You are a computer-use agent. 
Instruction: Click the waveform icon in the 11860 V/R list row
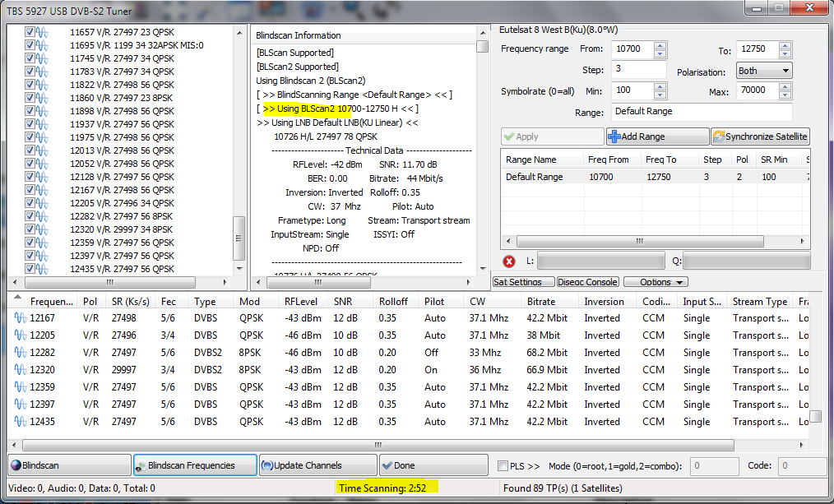pyautogui.click(x=42, y=99)
